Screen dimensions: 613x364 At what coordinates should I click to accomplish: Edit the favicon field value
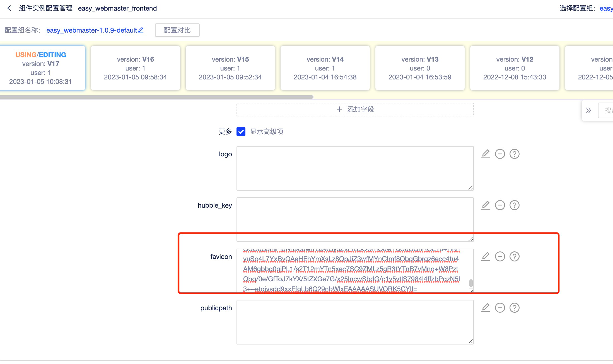486,256
